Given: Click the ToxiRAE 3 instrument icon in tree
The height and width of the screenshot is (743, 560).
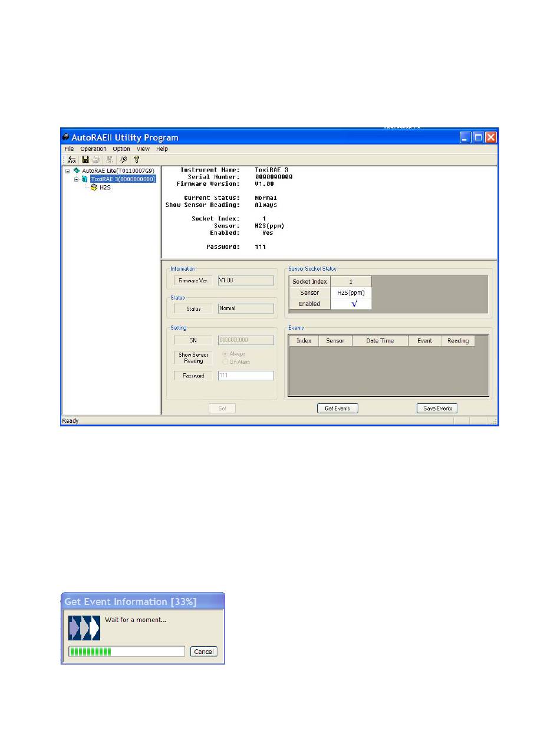Looking at the screenshot, I should (x=85, y=179).
